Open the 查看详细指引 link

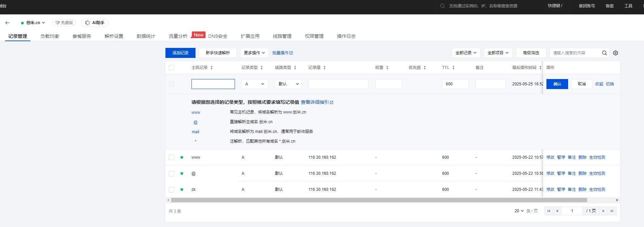317,102
